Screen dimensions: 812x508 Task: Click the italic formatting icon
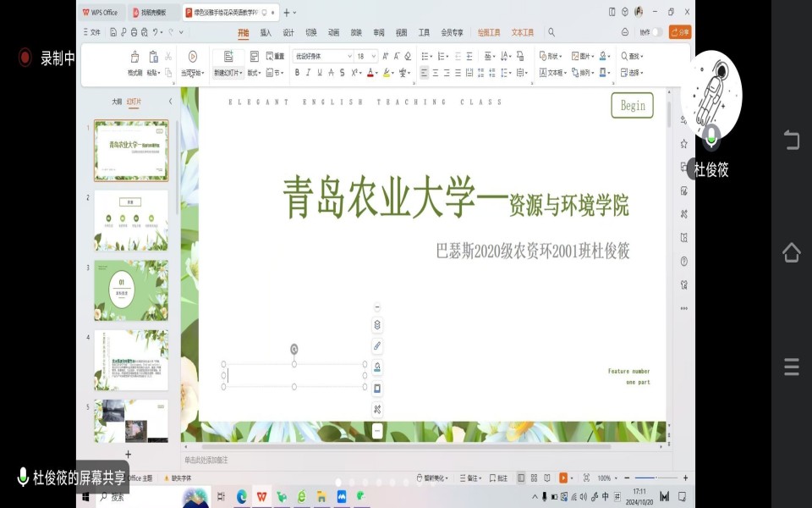coord(308,73)
